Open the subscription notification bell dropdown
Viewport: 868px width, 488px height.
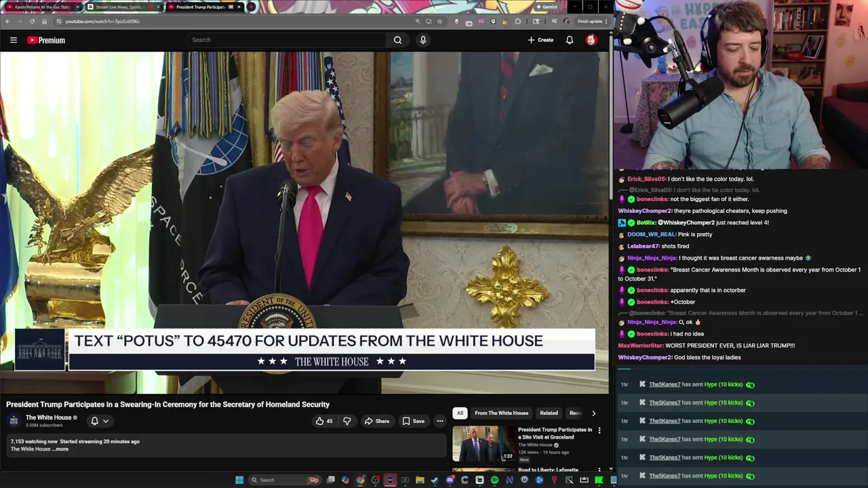click(99, 421)
